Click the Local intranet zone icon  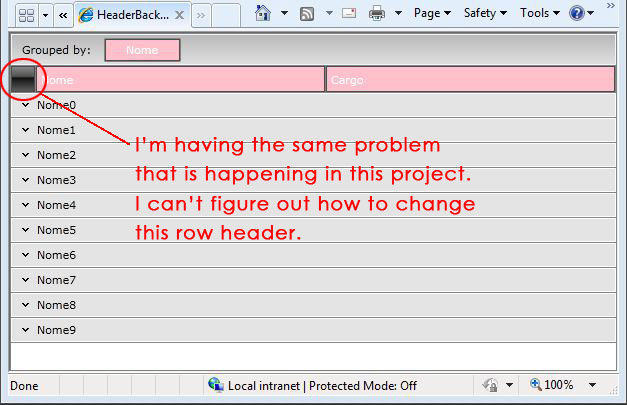pyautogui.click(x=216, y=385)
